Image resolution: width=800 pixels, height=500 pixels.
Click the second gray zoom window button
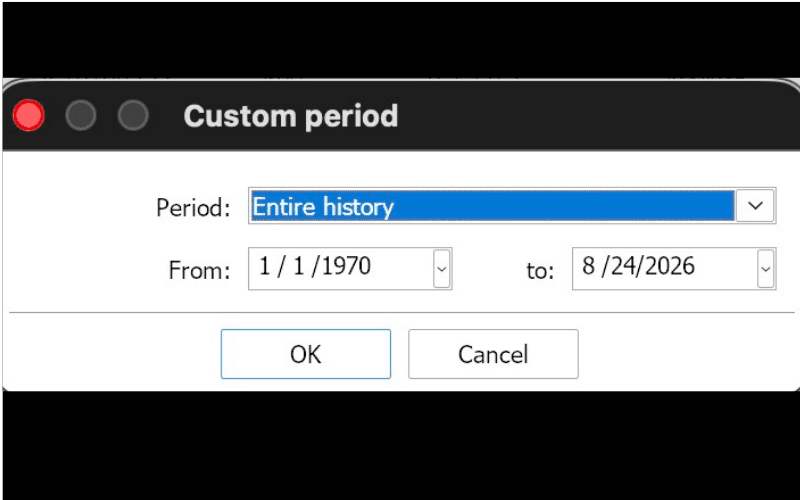(133, 115)
